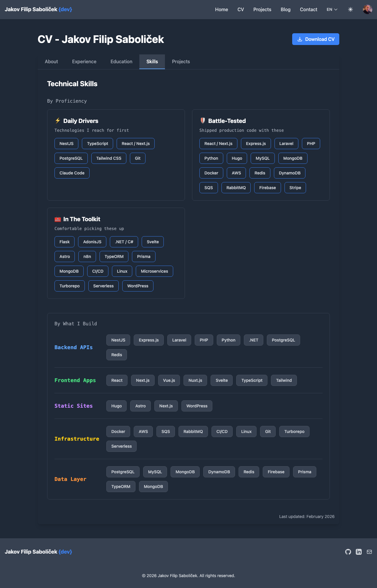377x588 pixels.
Task: Switch to the Projects tab under CV title
Action: click(181, 61)
